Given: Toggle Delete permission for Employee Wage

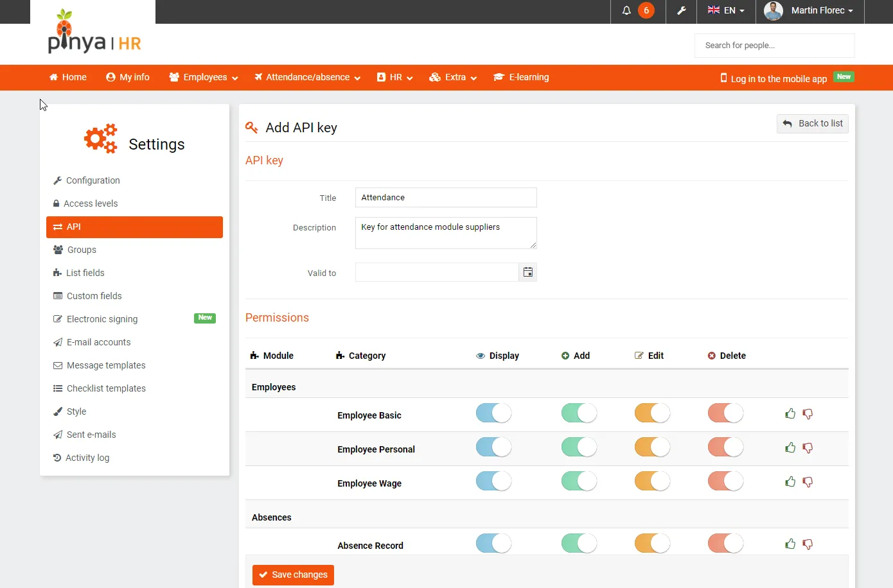Looking at the screenshot, I should [x=725, y=481].
